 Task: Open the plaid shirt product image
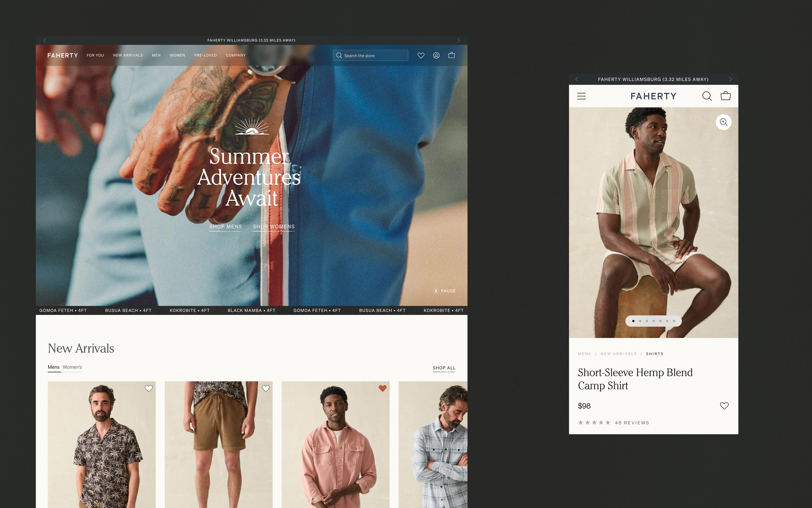point(433,444)
